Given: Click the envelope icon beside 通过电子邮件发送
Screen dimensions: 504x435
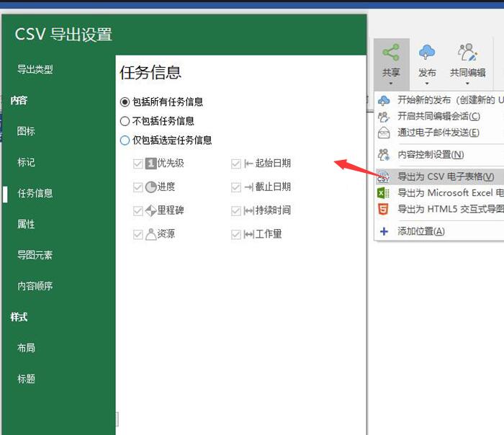Looking at the screenshot, I should point(384,133).
